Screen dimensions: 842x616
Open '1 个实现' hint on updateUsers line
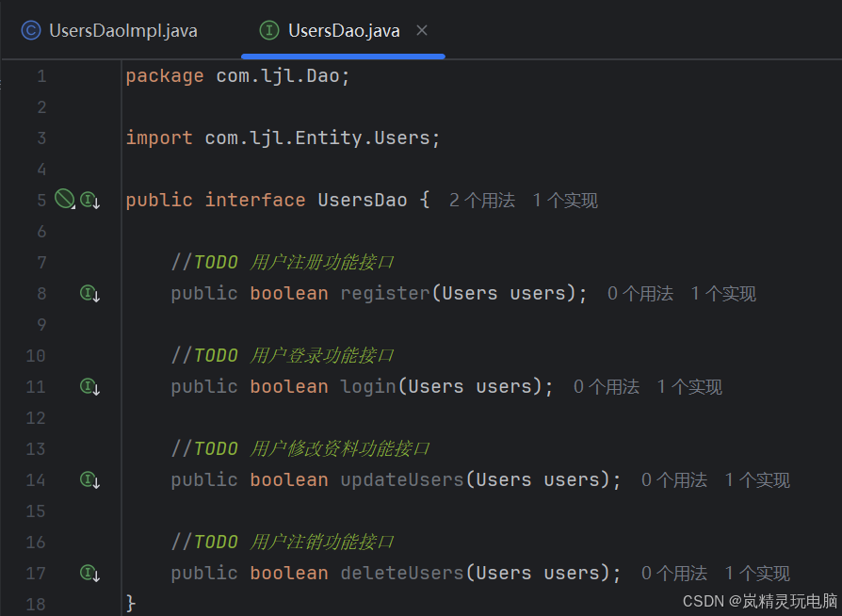coord(757,479)
